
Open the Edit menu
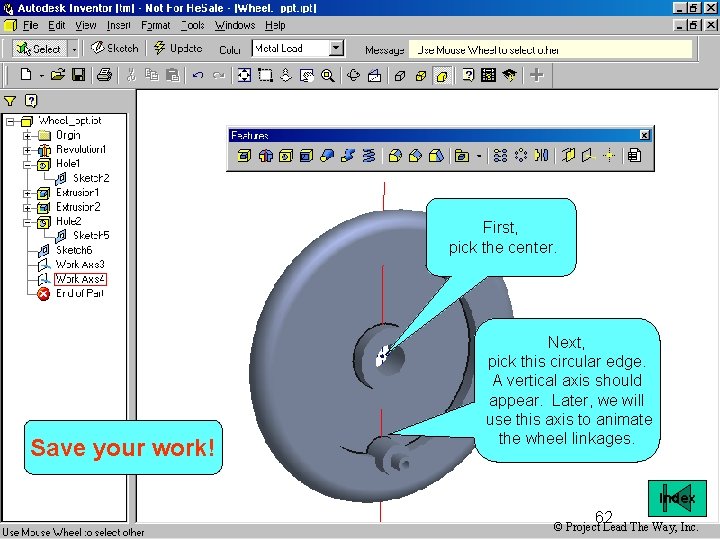[x=57, y=25]
